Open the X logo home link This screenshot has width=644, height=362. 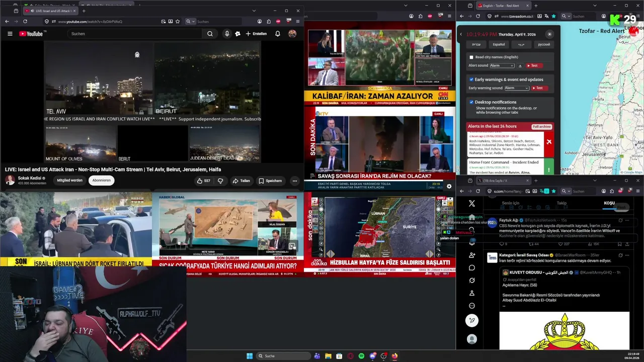pyautogui.click(x=472, y=204)
